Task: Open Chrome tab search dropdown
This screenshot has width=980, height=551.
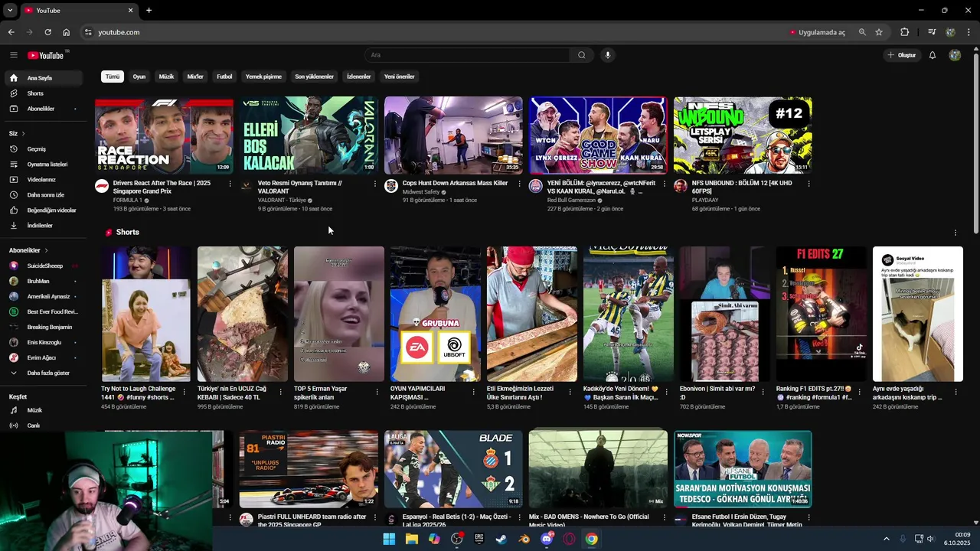Action: point(10,10)
